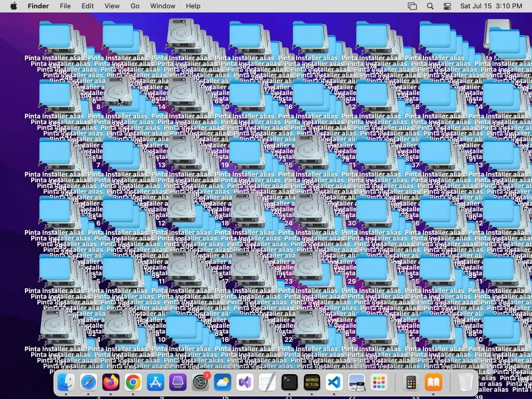The image size is (532, 399).
Task: Open Spotlight search magnifier icon
Action: [x=430, y=6]
